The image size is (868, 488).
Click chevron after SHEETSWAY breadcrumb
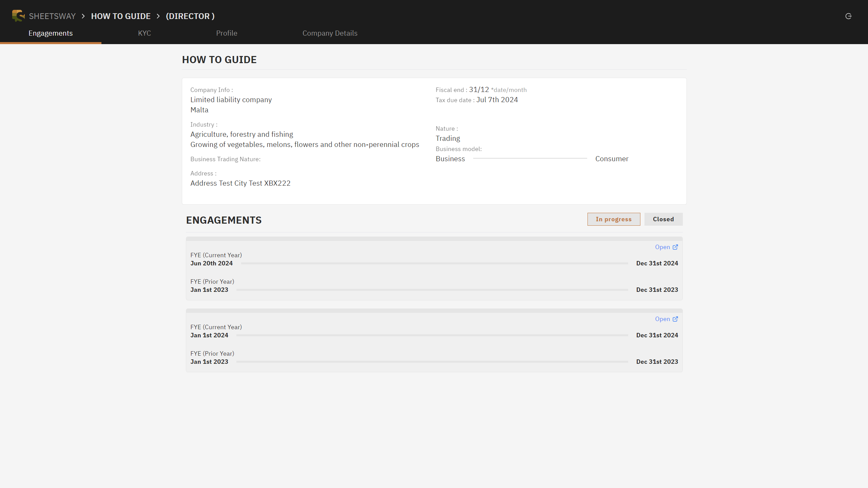83,16
